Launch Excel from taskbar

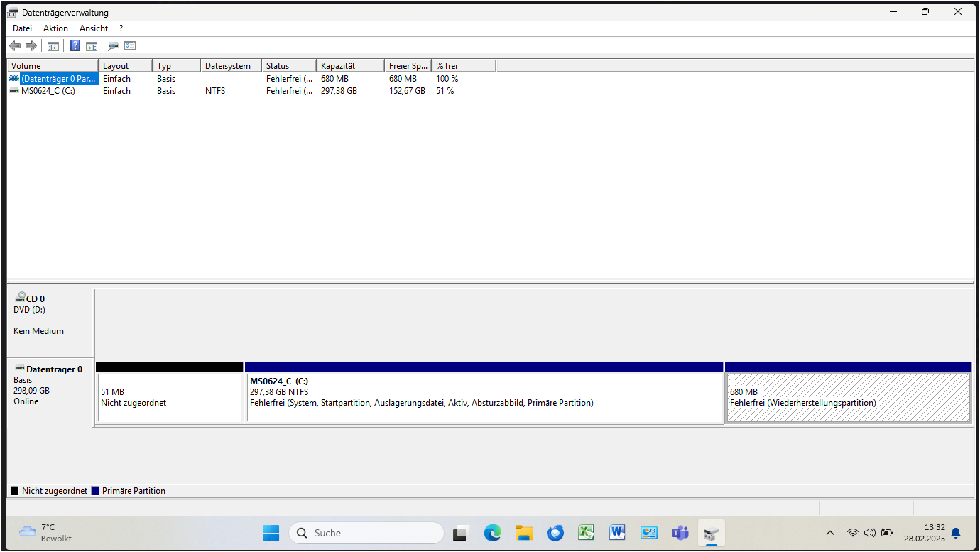(586, 533)
